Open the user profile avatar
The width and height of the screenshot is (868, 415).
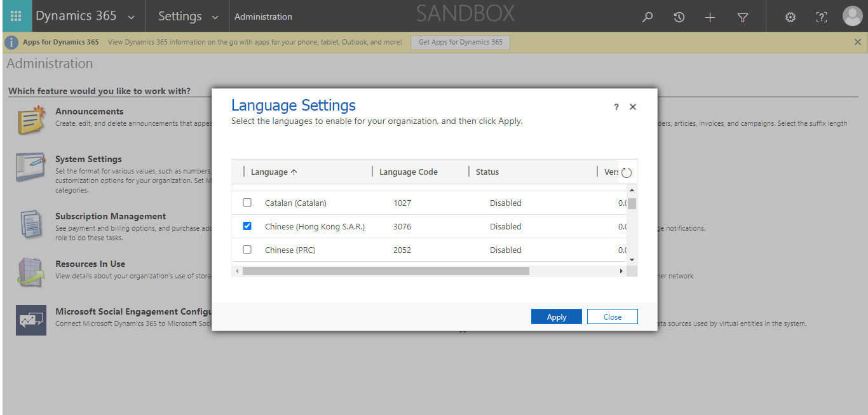[x=852, y=16]
